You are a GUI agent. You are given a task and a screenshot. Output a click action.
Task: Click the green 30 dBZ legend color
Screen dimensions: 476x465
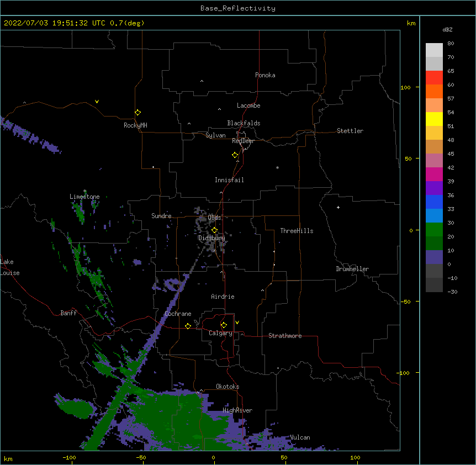click(x=434, y=230)
